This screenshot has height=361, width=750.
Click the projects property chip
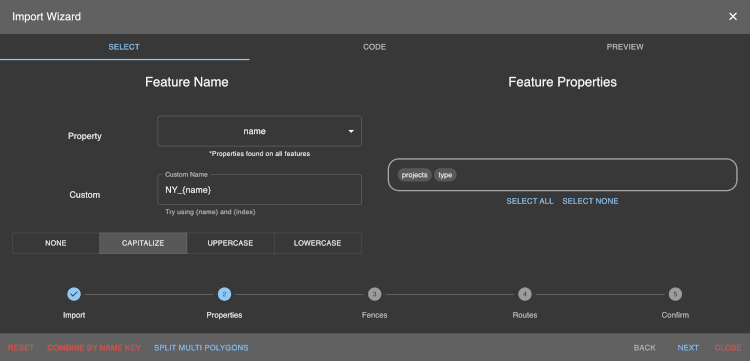click(414, 175)
